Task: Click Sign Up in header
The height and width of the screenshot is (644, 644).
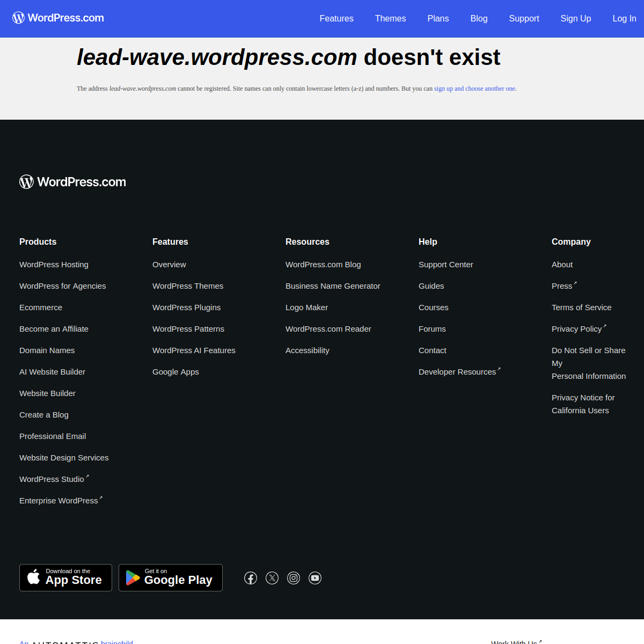Action: pyautogui.click(x=576, y=19)
